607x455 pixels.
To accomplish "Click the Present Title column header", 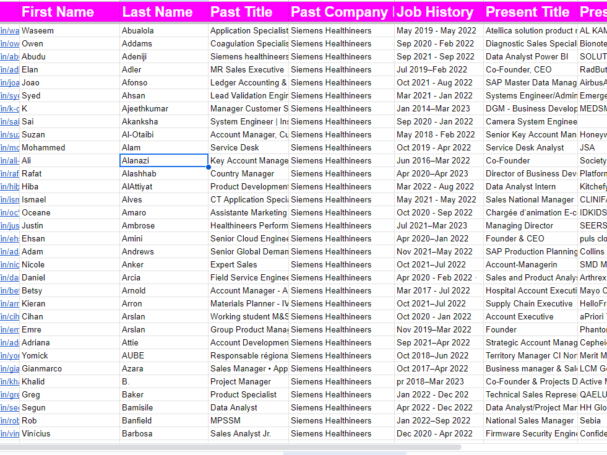I will coord(527,12).
